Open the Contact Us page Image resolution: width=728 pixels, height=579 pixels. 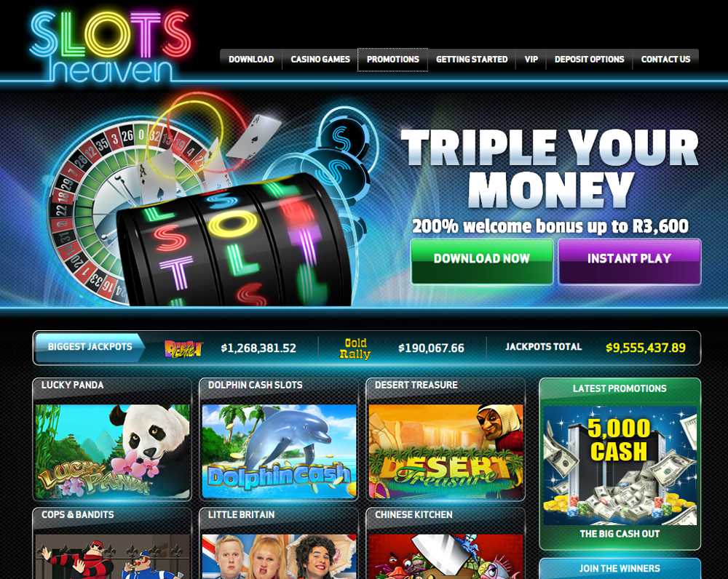click(x=665, y=60)
